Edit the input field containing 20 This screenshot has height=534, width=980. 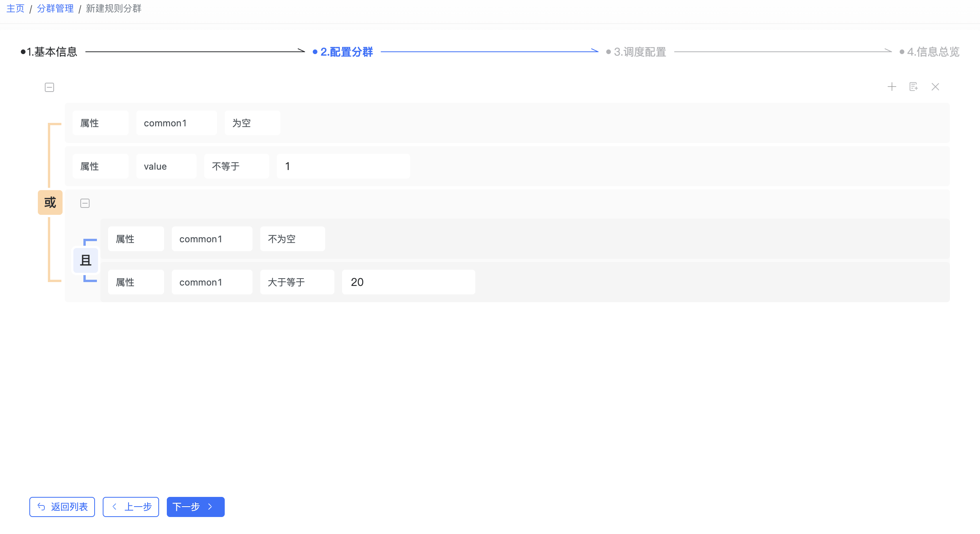[x=409, y=282]
